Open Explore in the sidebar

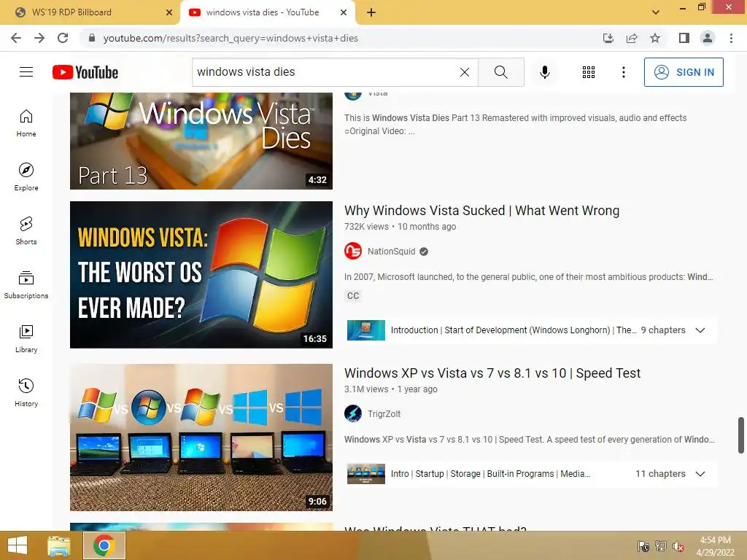pos(26,176)
